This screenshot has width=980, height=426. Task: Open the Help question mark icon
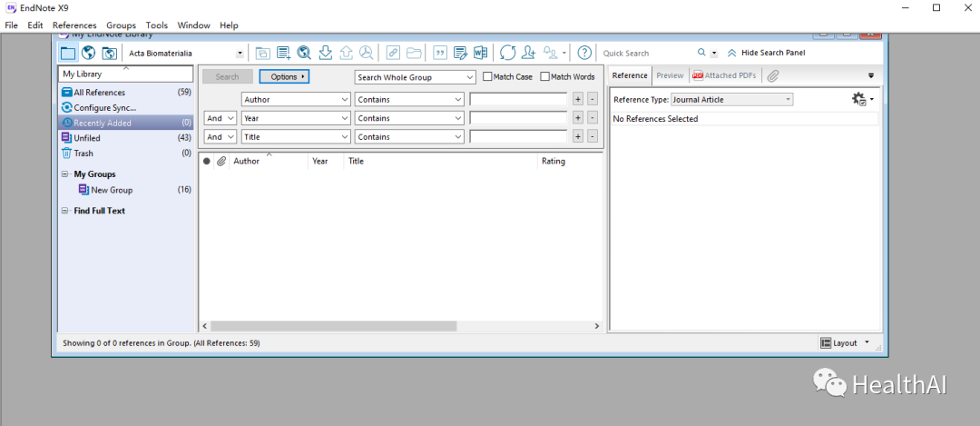tap(584, 54)
